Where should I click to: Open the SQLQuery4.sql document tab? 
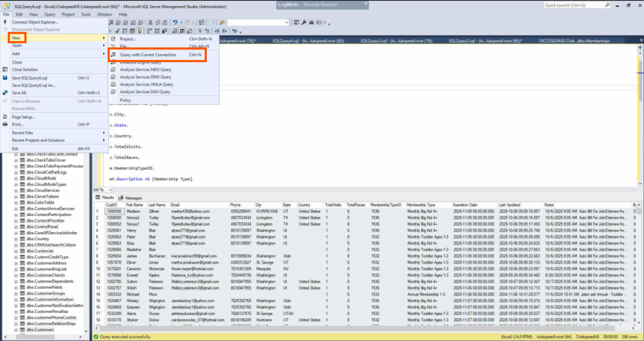pyautogui.click(x=308, y=41)
